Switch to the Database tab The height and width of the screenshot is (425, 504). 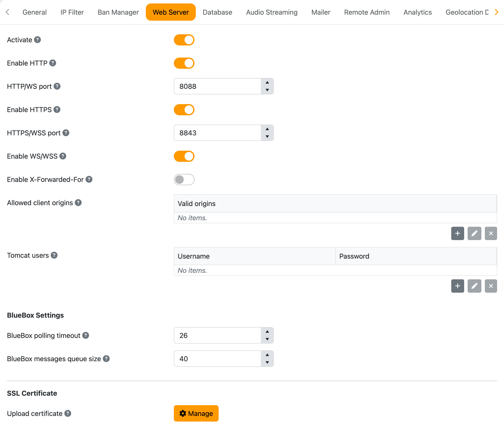(217, 12)
